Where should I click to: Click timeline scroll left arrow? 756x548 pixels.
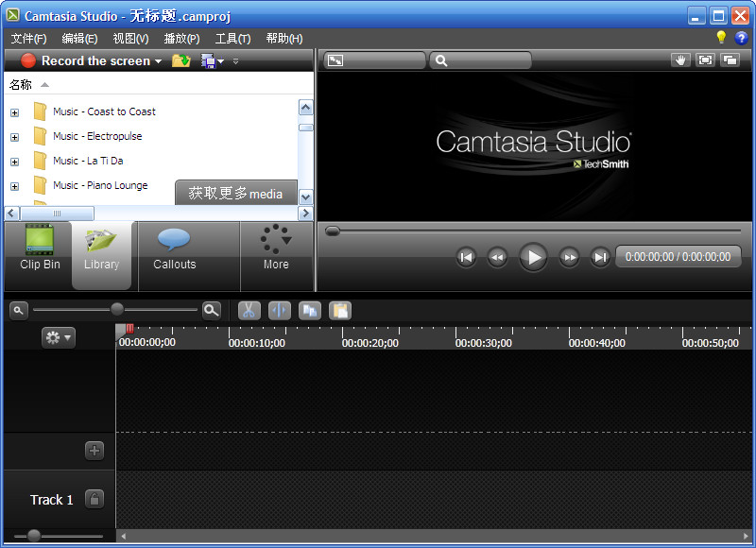[x=124, y=536]
